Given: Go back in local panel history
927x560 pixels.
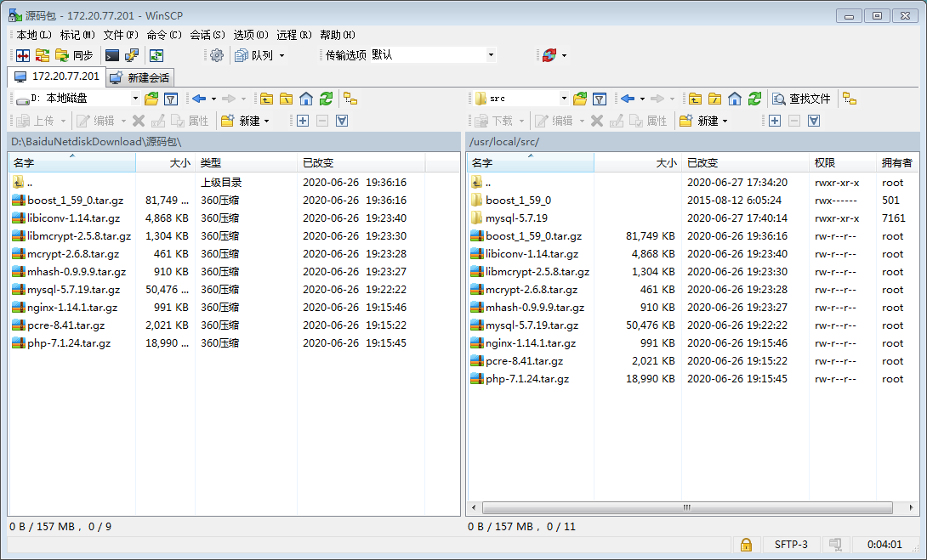Looking at the screenshot, I should coord(199,99).
